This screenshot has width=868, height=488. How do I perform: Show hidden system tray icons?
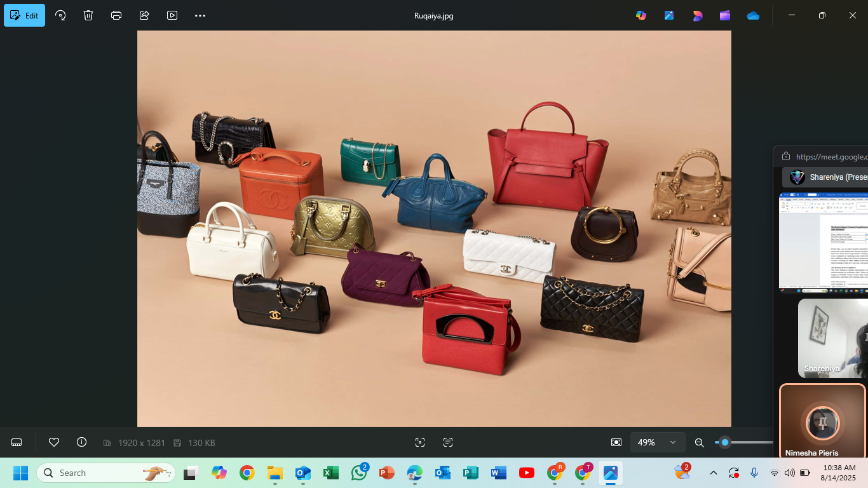point(713,473)
